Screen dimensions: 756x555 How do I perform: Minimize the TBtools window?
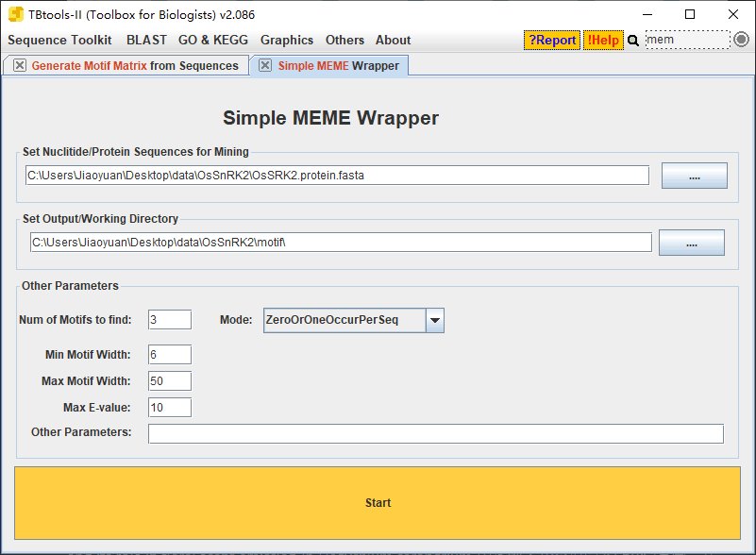click(x=647, y=14)
